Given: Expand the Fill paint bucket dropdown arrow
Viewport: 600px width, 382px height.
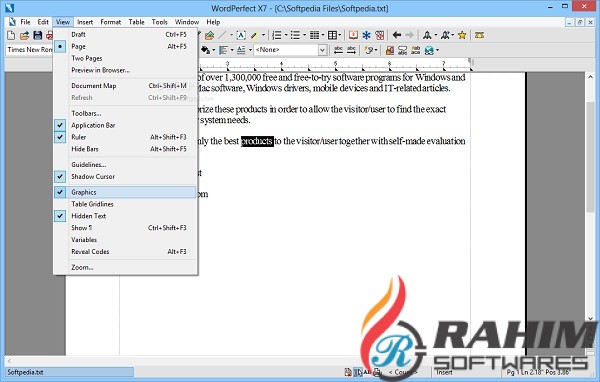Looking at the screenshot, I should tap(214, 50).
